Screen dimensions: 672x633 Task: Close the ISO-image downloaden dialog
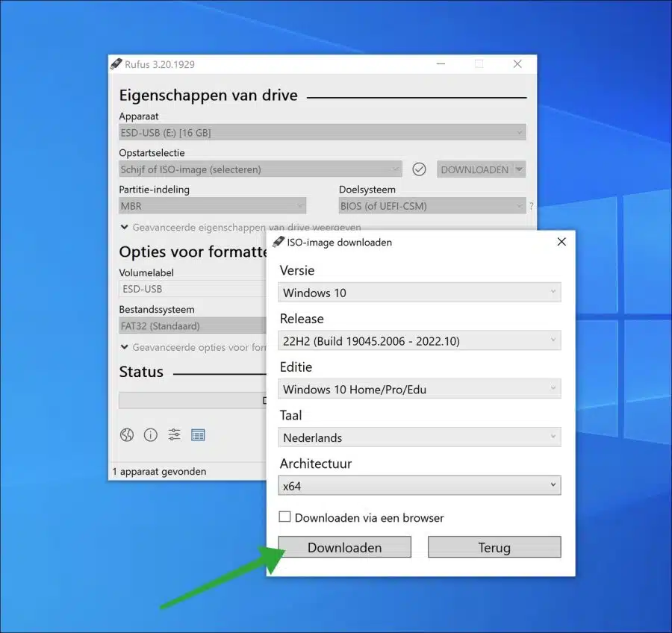[561, 242]
